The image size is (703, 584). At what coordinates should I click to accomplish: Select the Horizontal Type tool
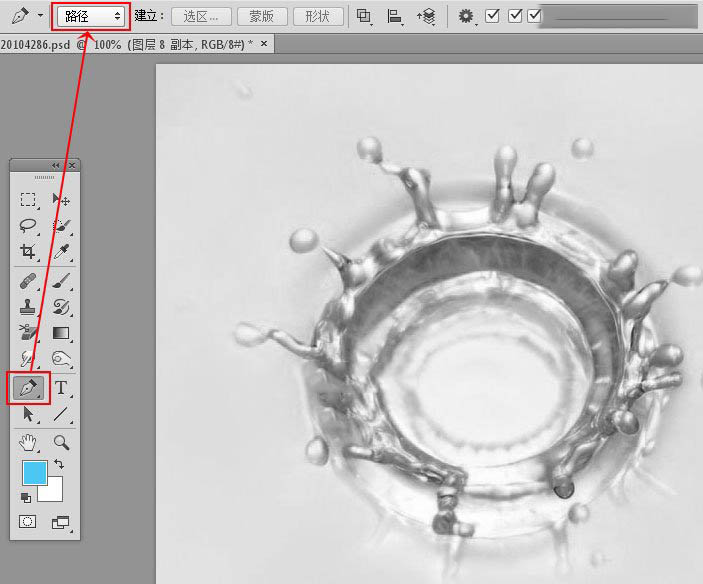click(x=61, y=387)
